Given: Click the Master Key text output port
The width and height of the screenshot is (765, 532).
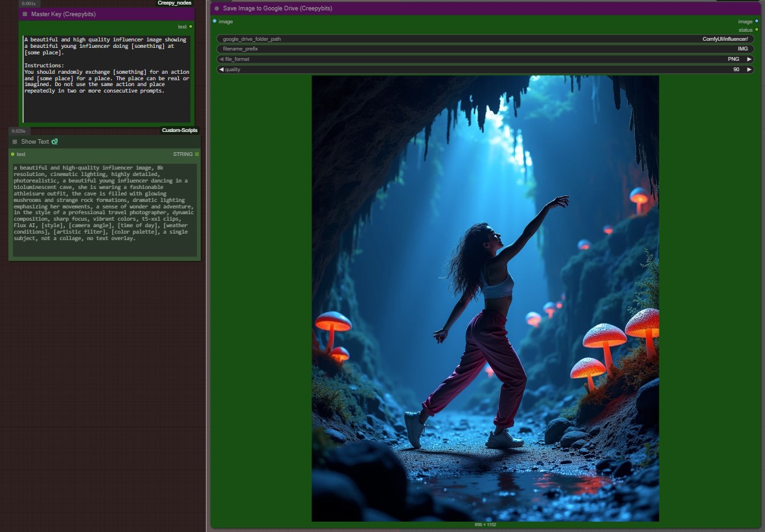Looking at the screenshot, I should pyautogui.click(x=190, y=27).
